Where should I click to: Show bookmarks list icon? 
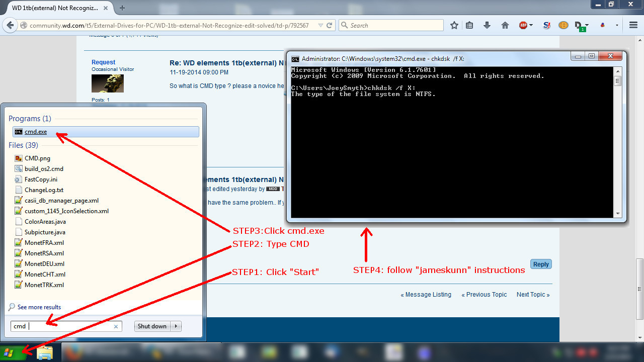[469, 25]
